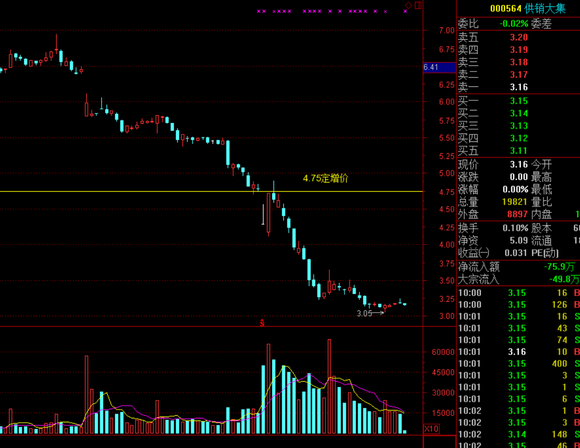Image resolution: width=580 pixels, height=448 pixels.
Task: Click the rightmost magenta cross marker
Action: pos(405,11)
